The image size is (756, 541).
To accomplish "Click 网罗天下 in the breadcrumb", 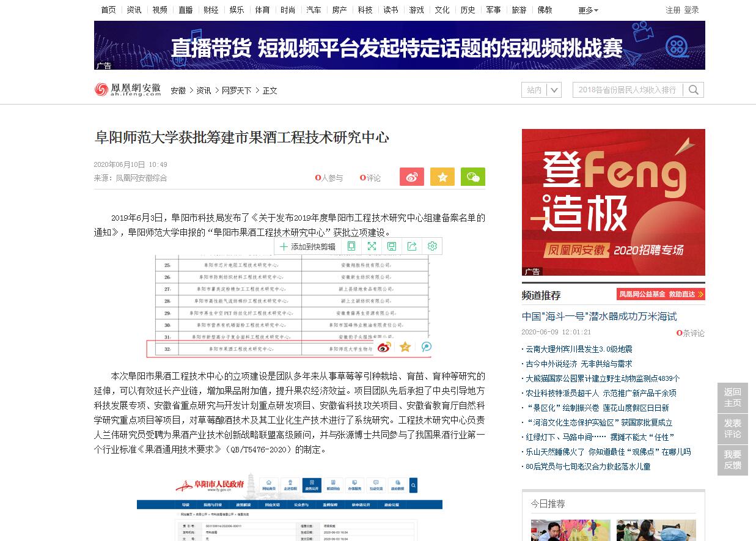I will point(237,90).
